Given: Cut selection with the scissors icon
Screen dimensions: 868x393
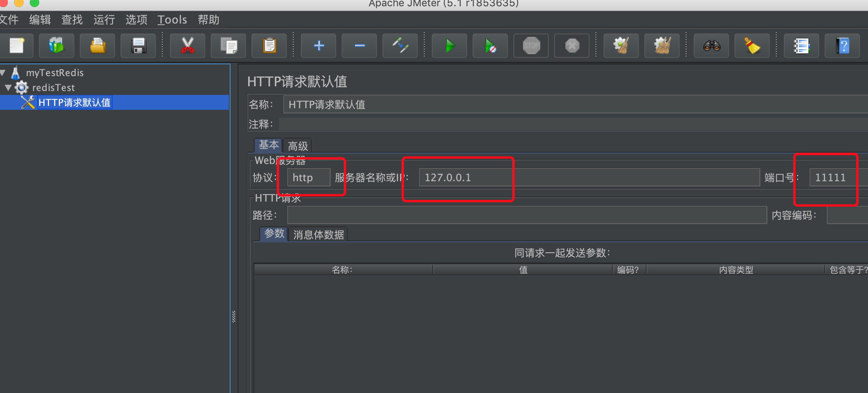Looking at the screenshot, I should (x=188, y=46).
